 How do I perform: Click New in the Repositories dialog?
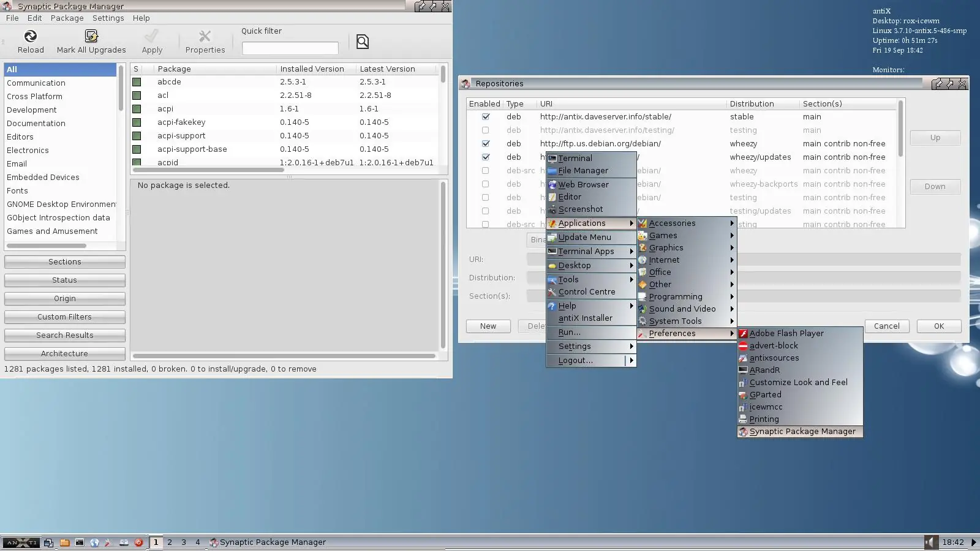pos(488,326)
